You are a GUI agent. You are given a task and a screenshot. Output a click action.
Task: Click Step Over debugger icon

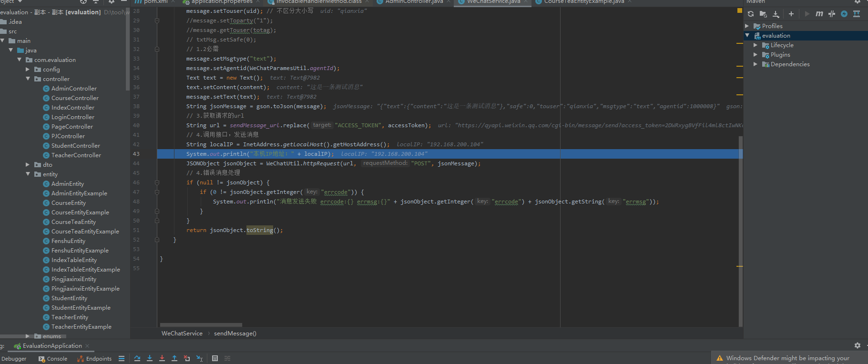137,358
